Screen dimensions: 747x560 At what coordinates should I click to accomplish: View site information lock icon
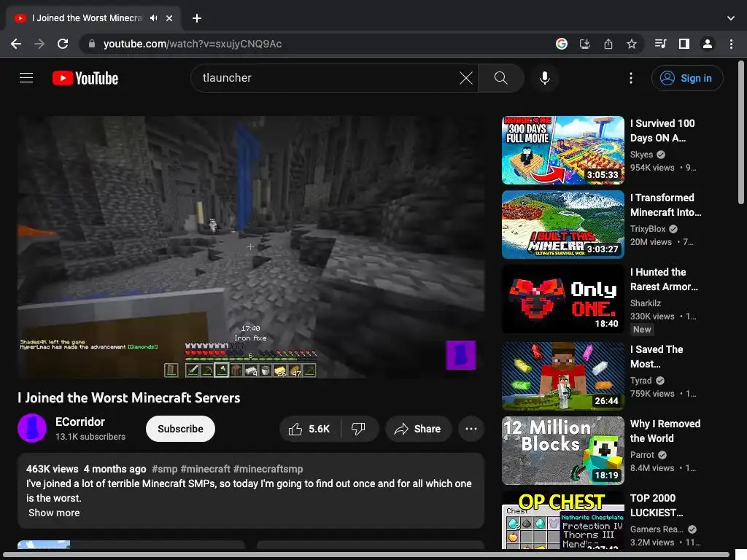coord(92,44)
